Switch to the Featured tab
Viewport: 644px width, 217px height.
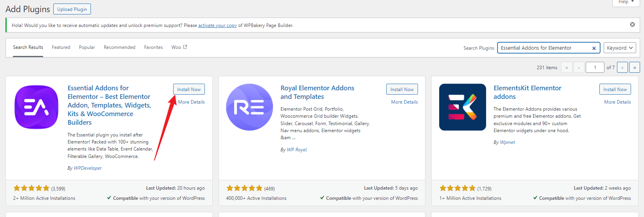[61, 47]
